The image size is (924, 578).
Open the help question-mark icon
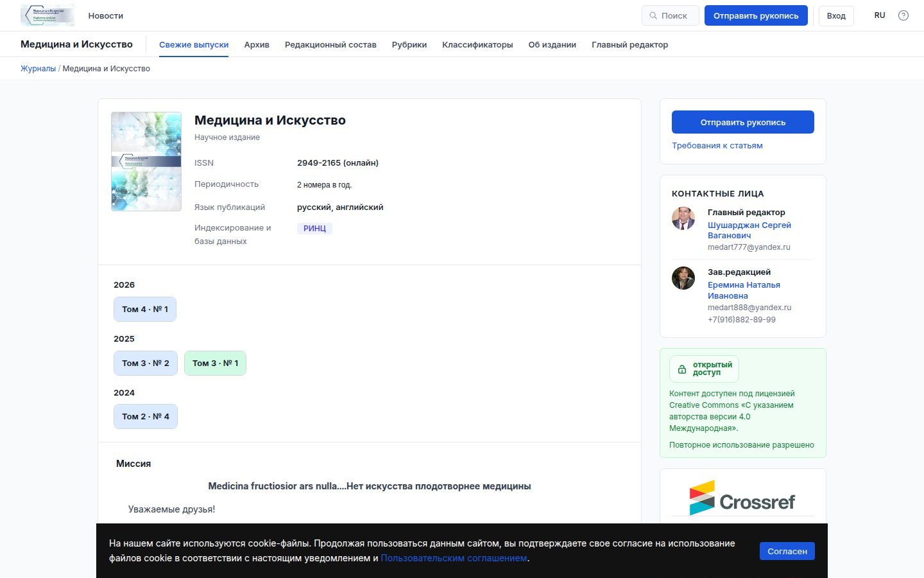pyautogui.click(x=903, y=15)
